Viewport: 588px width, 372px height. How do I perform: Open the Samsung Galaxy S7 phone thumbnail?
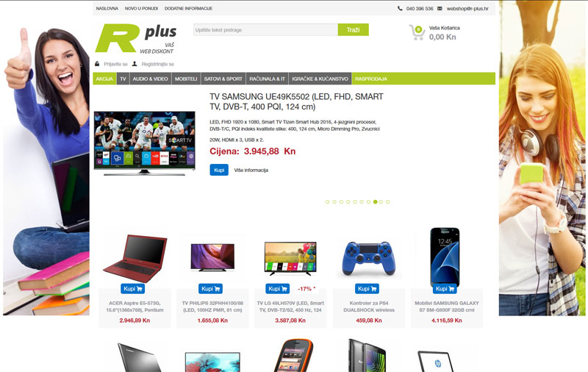click(445, 257)
